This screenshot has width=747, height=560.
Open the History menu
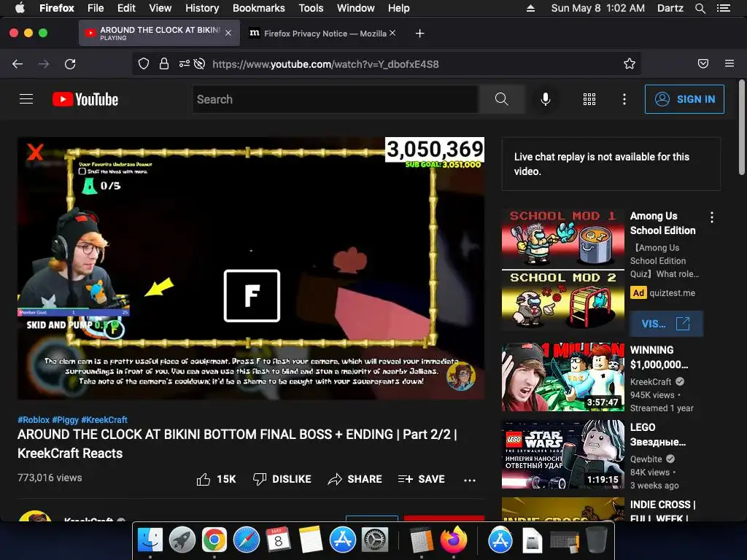pos(202,8)
